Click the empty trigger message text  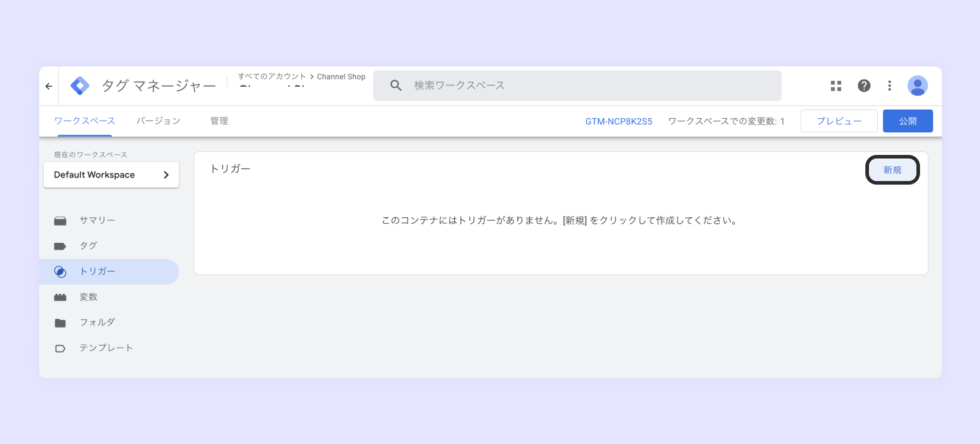(x=561, y=221)
